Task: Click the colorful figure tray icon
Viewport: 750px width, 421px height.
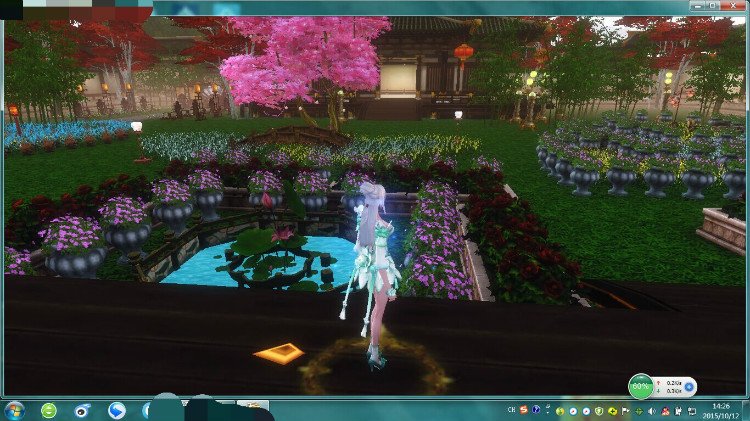Action: (665, 411)
